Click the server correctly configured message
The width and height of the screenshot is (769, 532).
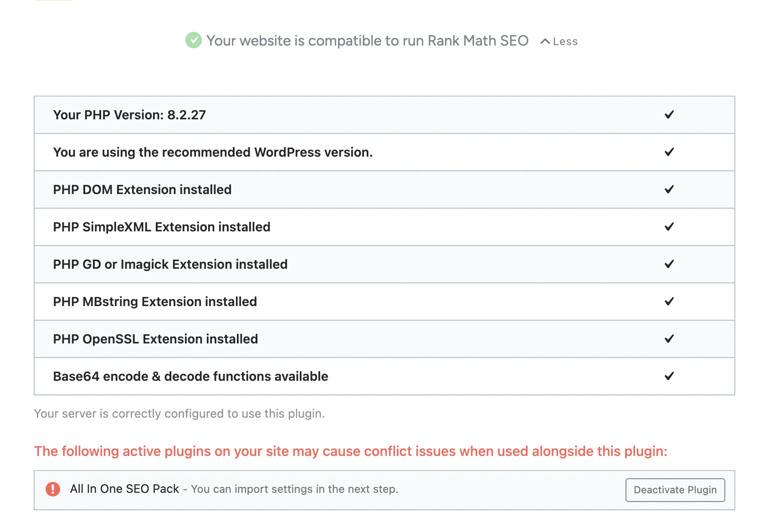(179, 414)
